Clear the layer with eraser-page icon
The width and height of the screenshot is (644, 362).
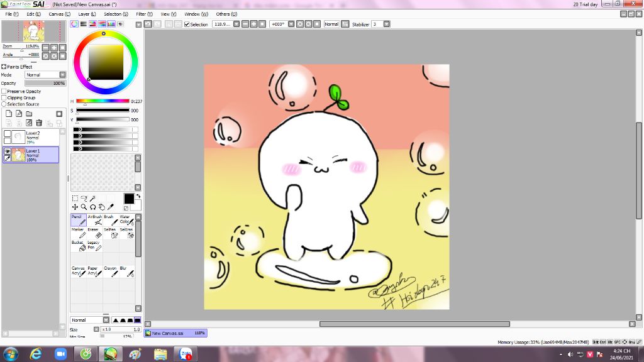pyautogui.click(x=29, y=123)
